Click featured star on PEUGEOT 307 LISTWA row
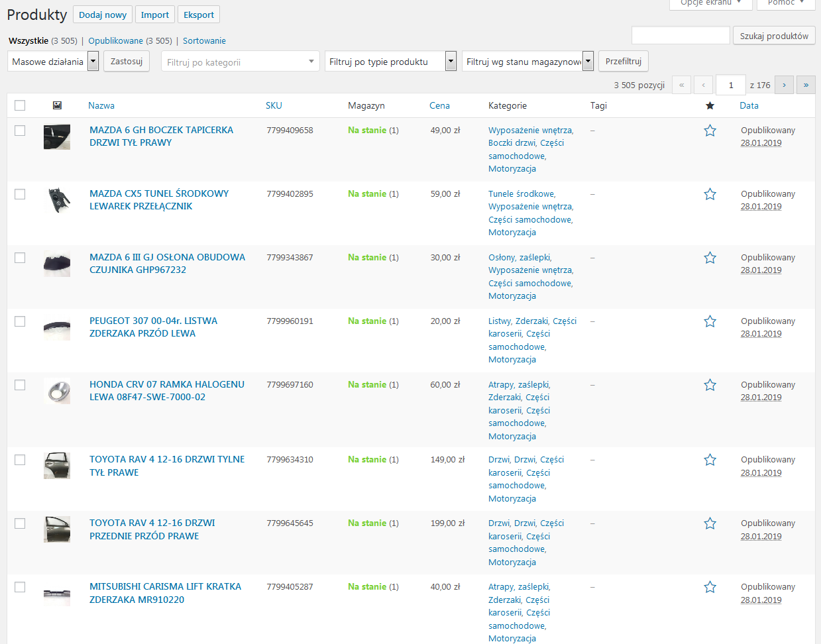 [710, 321]
